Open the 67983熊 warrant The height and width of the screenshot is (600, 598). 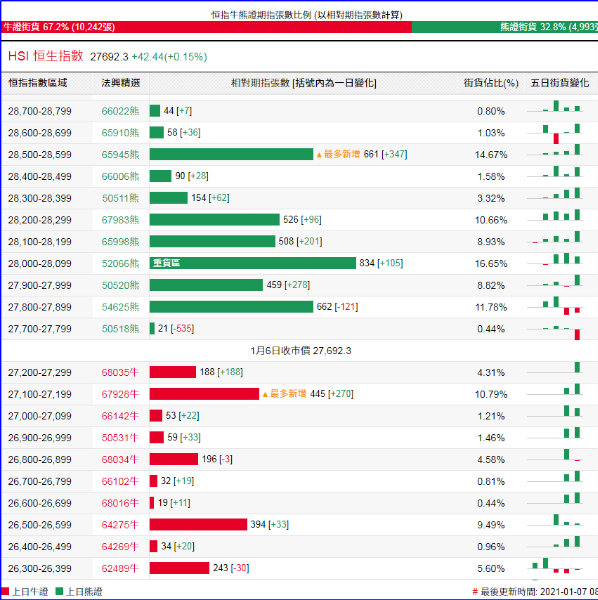[120, 220]
